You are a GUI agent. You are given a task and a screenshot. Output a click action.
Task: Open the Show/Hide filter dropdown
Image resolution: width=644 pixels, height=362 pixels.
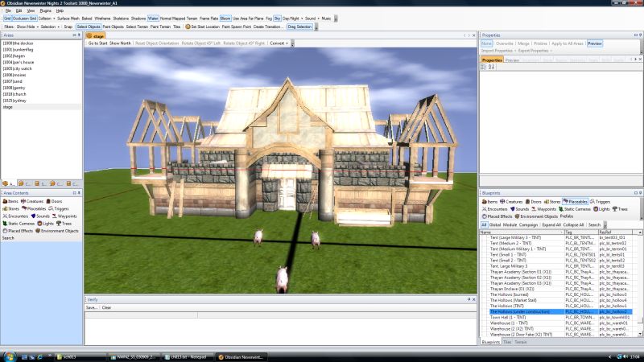pos(27,27)
